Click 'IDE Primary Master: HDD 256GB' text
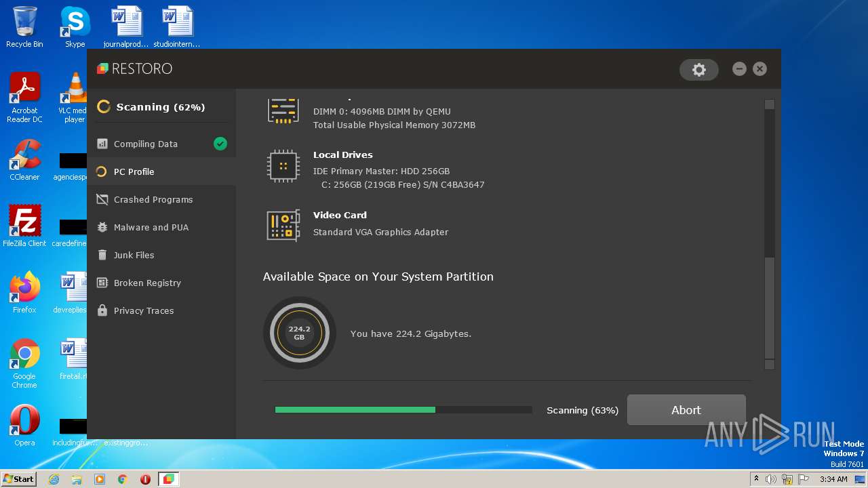The width and height of the screenshot is (868, 488). [x=381, y=171]
